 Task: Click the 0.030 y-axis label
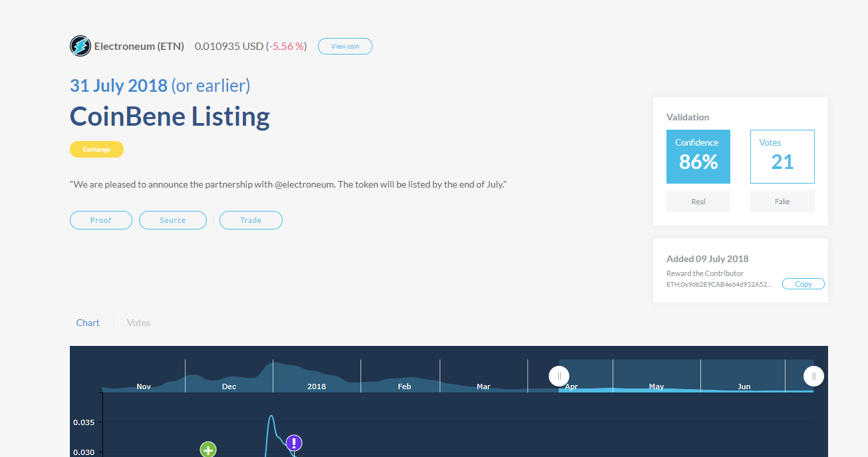(84, 452)
